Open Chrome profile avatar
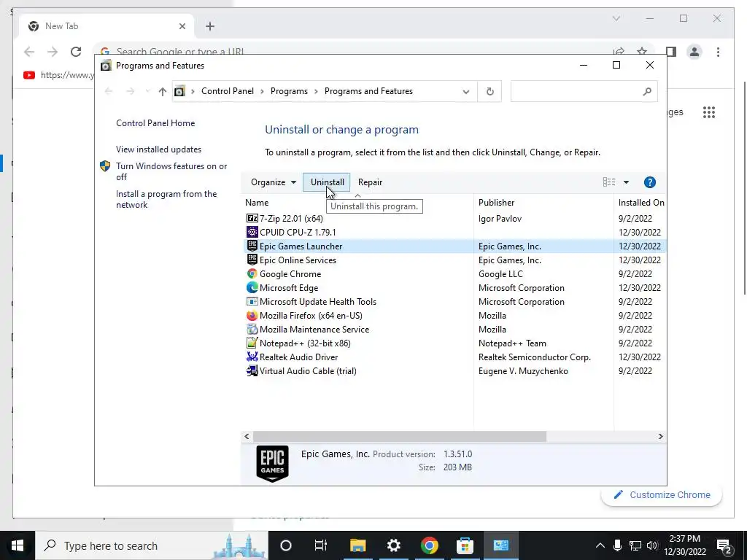 (x=694, y=52)
